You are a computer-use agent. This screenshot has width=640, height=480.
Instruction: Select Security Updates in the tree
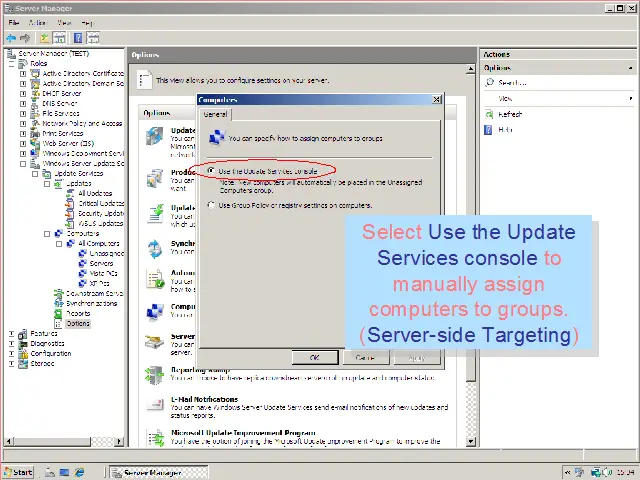click(101, 213)
